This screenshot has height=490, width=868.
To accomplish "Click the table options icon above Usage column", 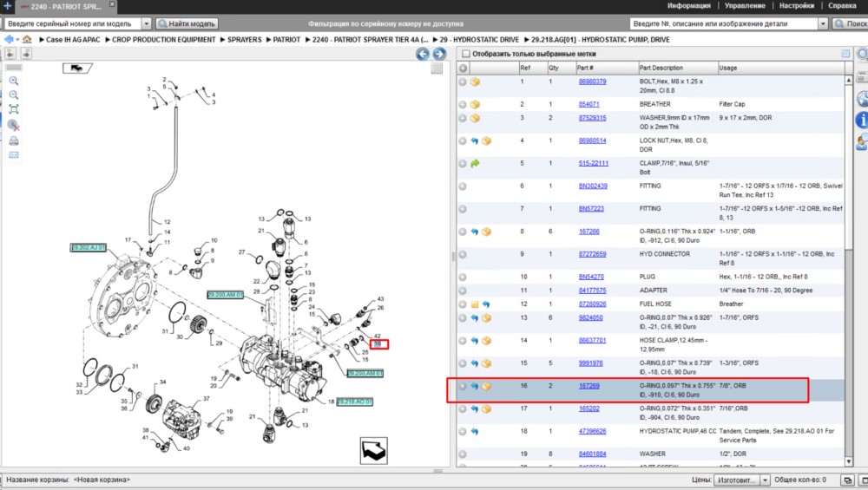I will click(845, 54).
